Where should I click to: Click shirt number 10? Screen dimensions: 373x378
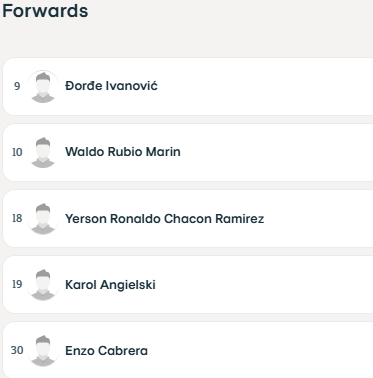coord(17,152)
